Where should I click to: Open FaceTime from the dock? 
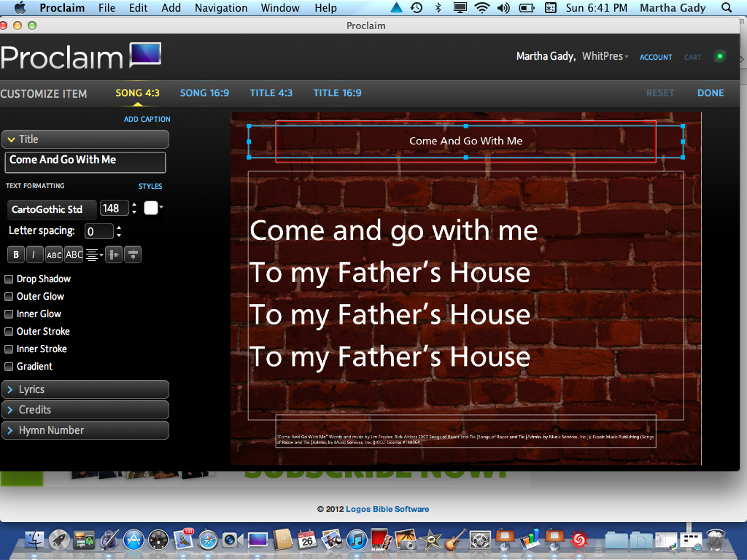pyautogui.click(x=233, y=540)
